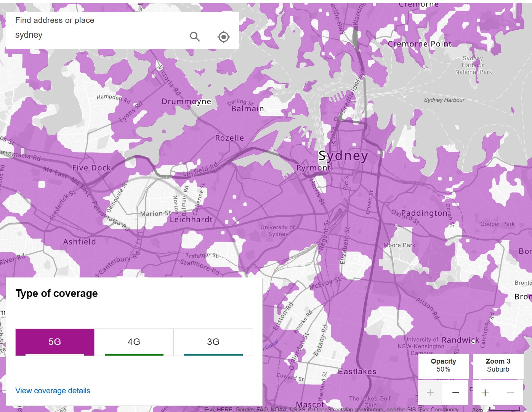Click the Drummoyne suburb label

[x=186, y=101]
